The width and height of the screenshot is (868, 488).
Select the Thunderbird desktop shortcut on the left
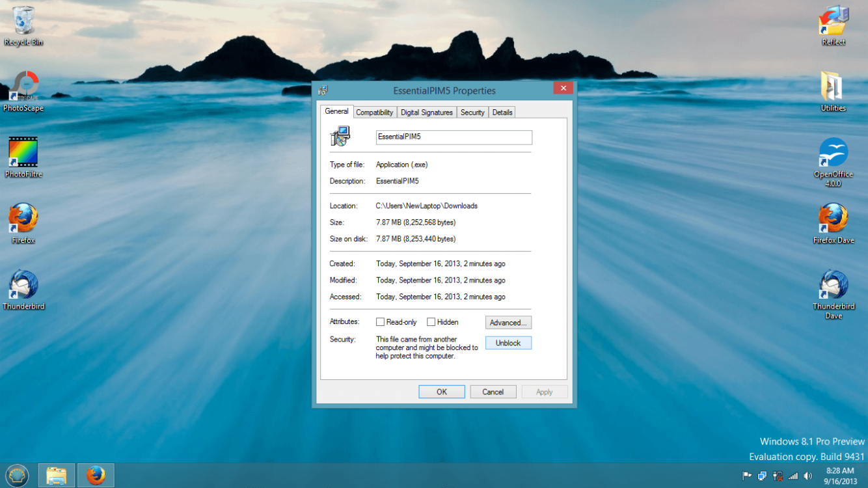[23, 290]
